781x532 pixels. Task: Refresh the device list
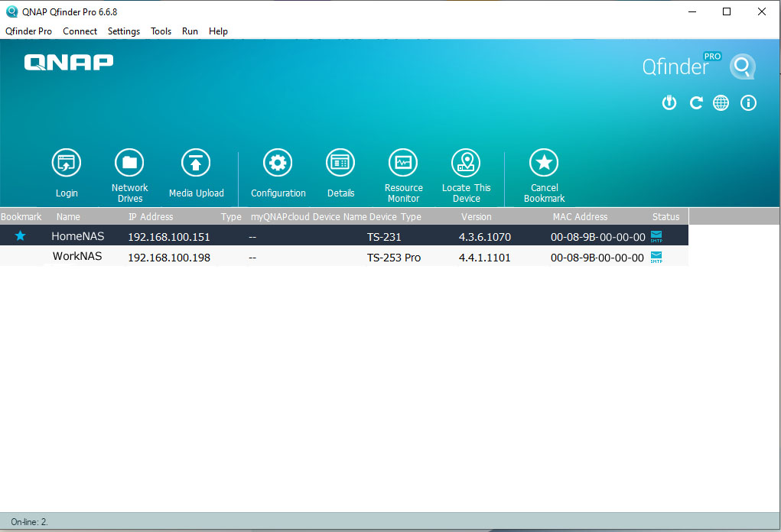[696, 103]
